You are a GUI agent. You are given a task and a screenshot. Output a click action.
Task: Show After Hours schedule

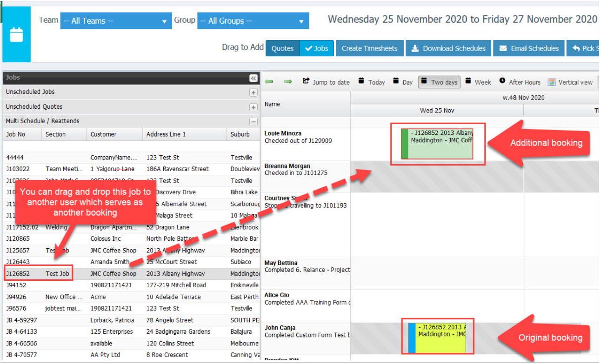pos(520,82)
